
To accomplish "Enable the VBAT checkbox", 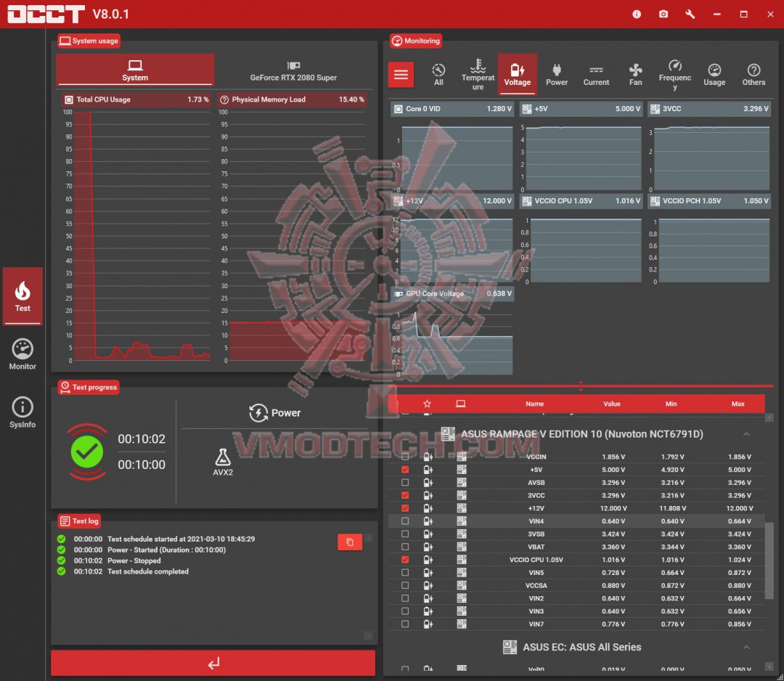I will (405, 547).
